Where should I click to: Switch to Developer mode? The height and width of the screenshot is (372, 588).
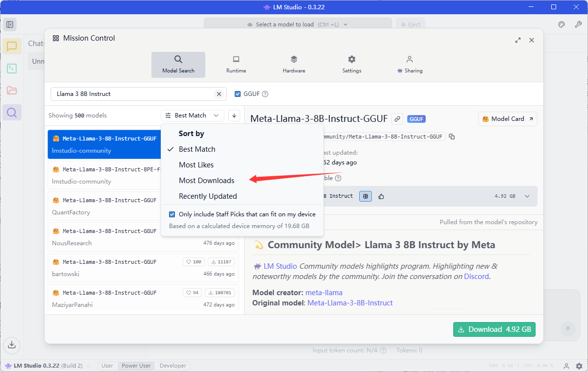tap(173, 366)
